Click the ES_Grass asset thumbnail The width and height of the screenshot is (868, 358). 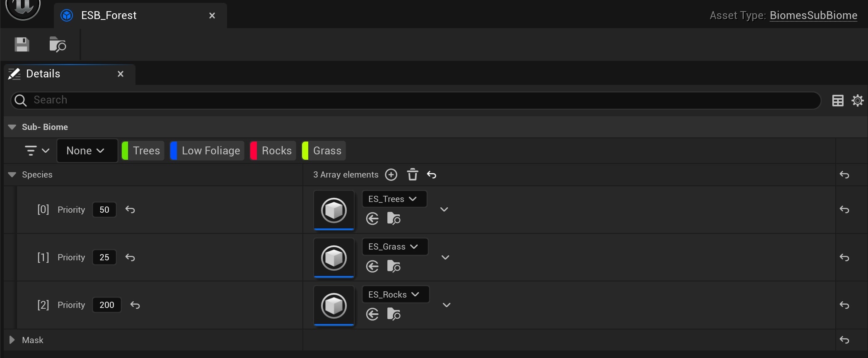point(334,258)
